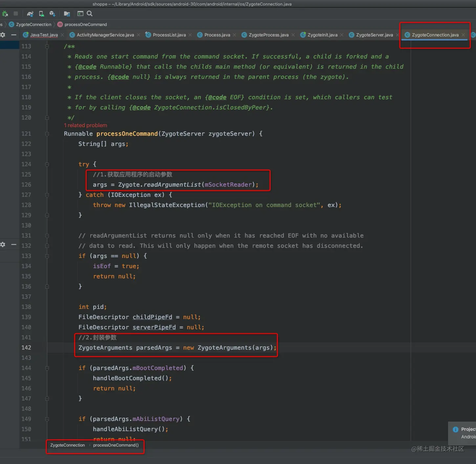Click the processOneCommand method name on line 121
This screenshot has width=476, height=464.
click(127, 134)
